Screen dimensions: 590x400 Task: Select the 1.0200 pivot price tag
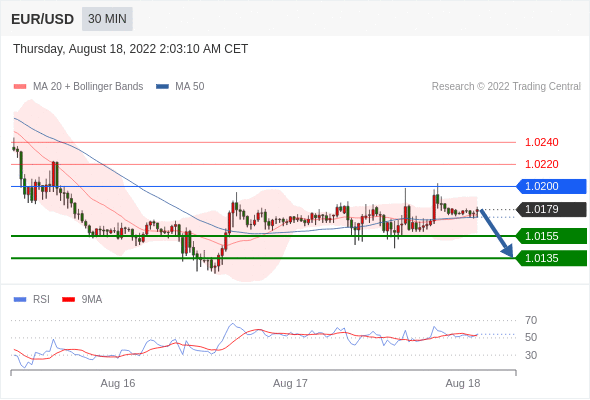pos(551,186)
